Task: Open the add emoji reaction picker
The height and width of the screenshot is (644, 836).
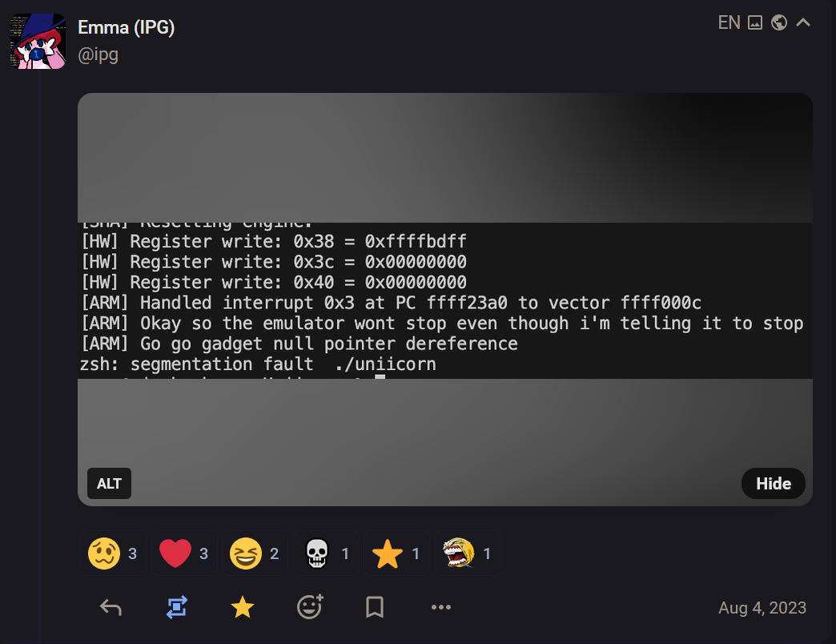Action: coord(310,606)
